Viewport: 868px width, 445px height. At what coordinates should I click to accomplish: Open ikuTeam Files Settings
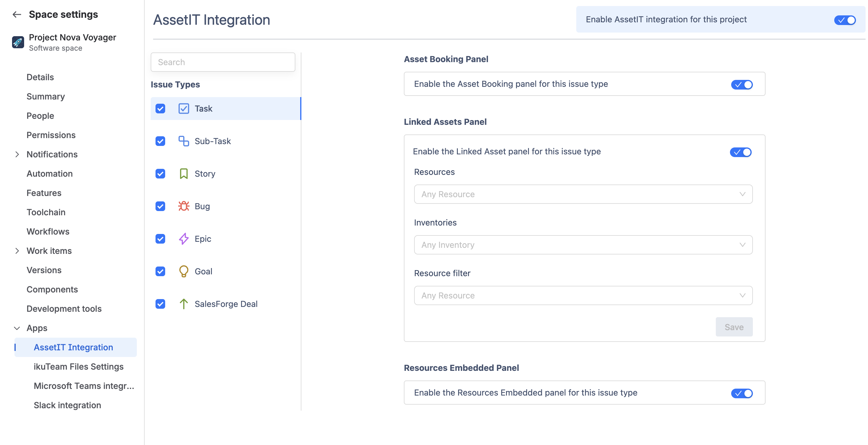[78, 366]
